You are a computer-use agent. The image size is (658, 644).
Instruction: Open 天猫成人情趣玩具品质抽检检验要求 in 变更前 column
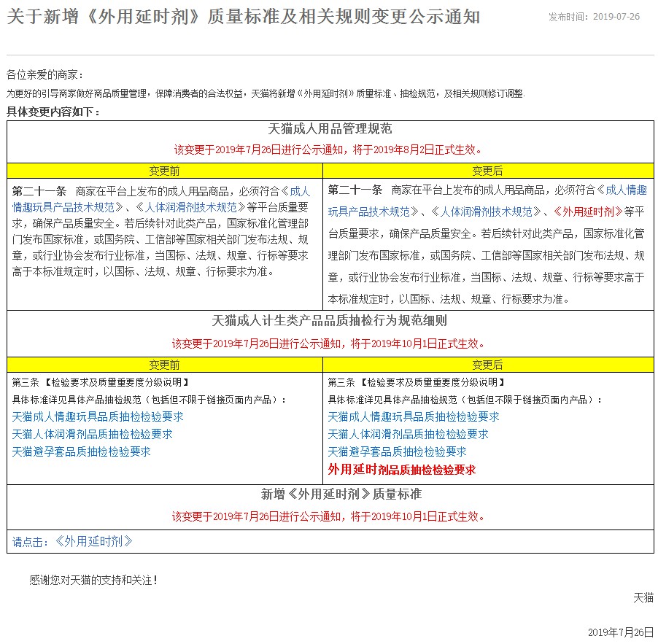(x=98, y=416)
